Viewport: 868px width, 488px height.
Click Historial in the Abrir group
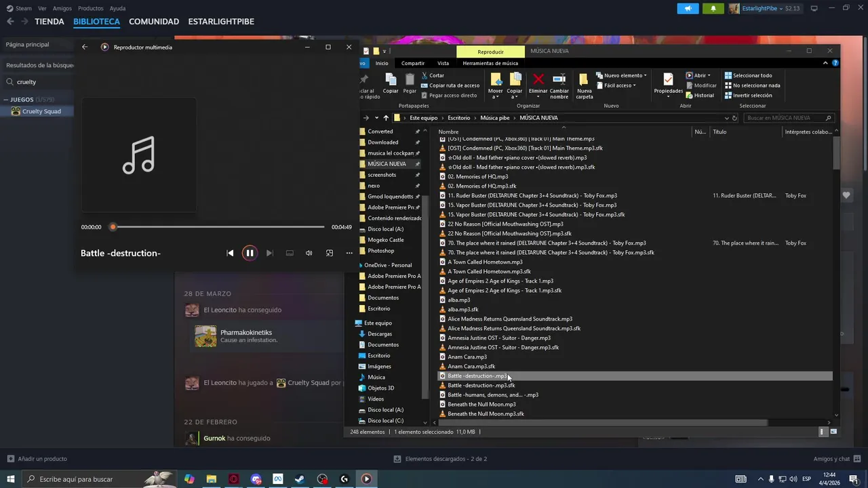point(700,96)
